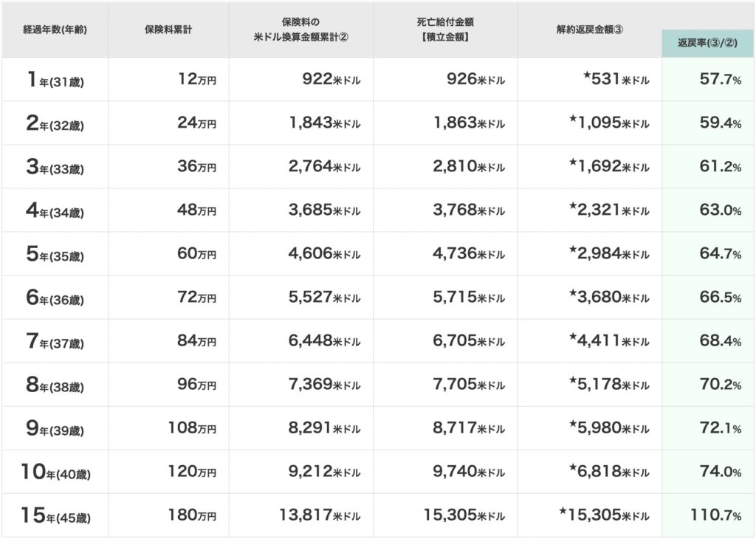Click the 2,764米ドル converted premium cell
Screen dimensions: 756x539
324,167
